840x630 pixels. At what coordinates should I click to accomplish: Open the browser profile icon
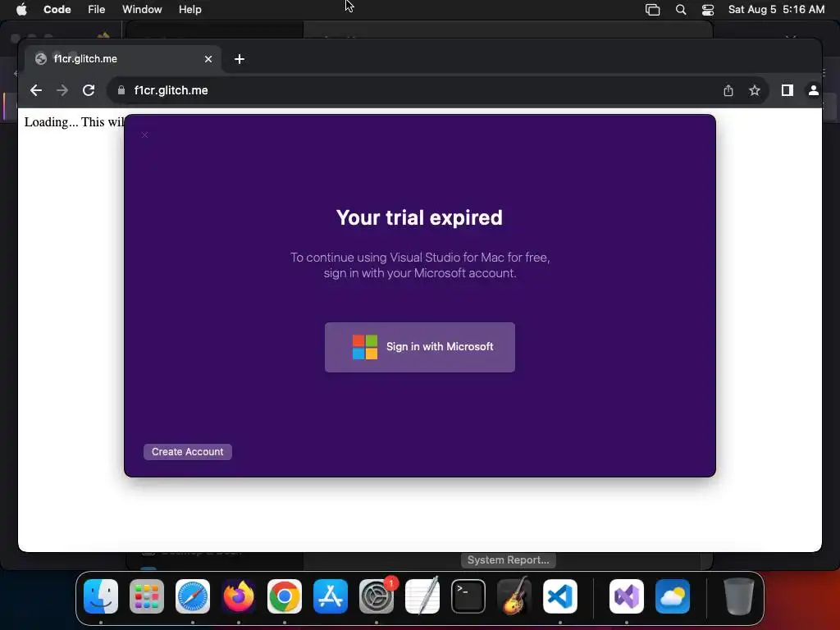(813, 90)
